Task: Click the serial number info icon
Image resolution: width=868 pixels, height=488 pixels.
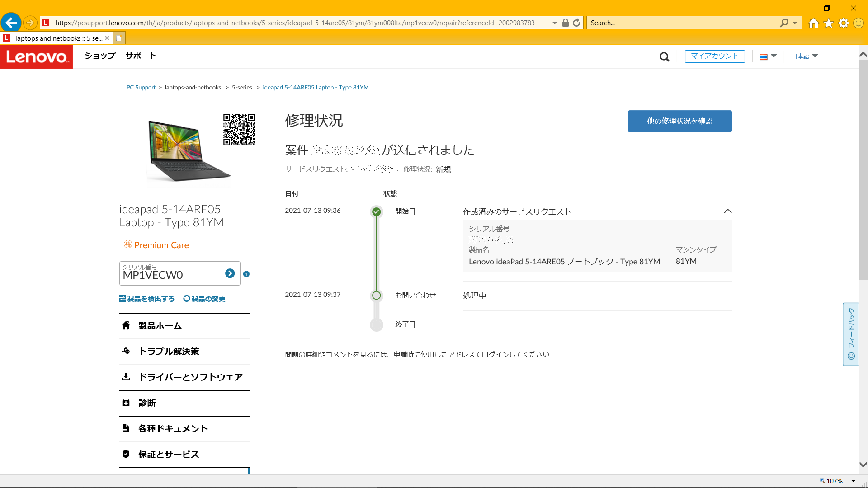Action: [x=246, y=274]
